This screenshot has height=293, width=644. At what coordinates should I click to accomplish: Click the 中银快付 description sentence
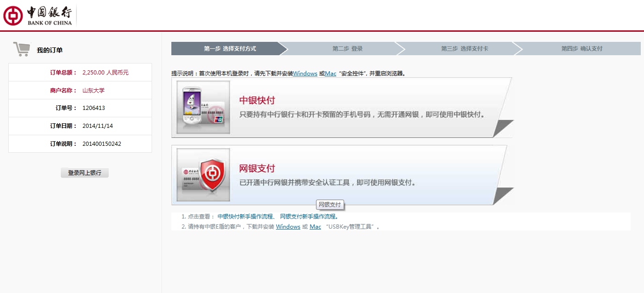coord(362,115)
